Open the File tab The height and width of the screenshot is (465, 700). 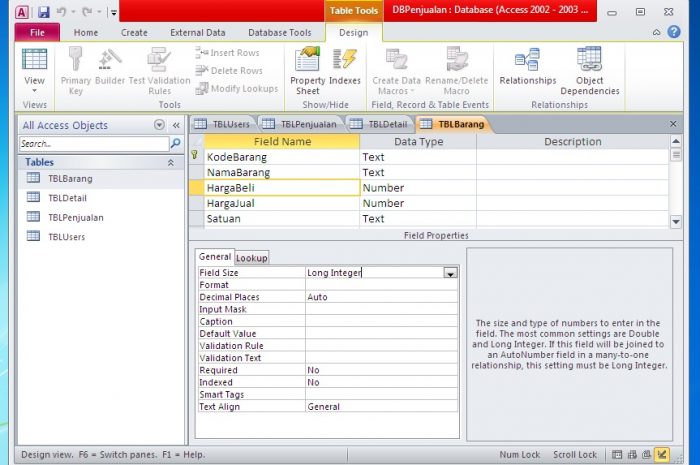click(x=37, y=33)
